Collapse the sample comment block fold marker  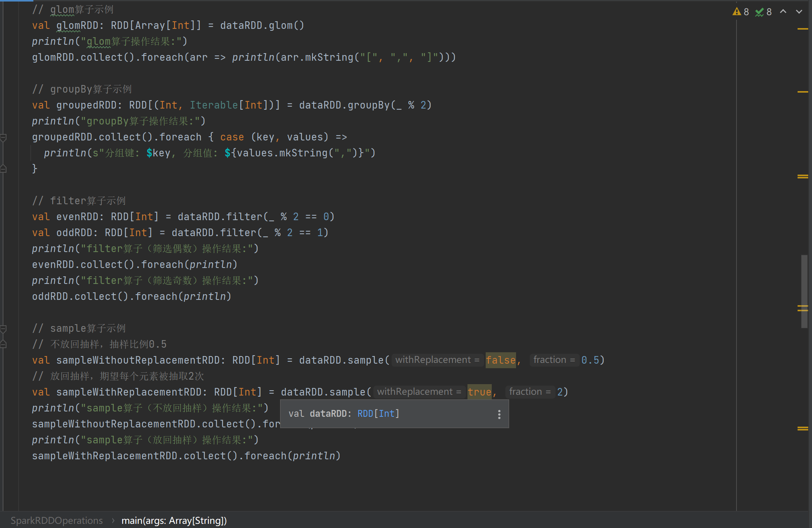coord(3,328)
